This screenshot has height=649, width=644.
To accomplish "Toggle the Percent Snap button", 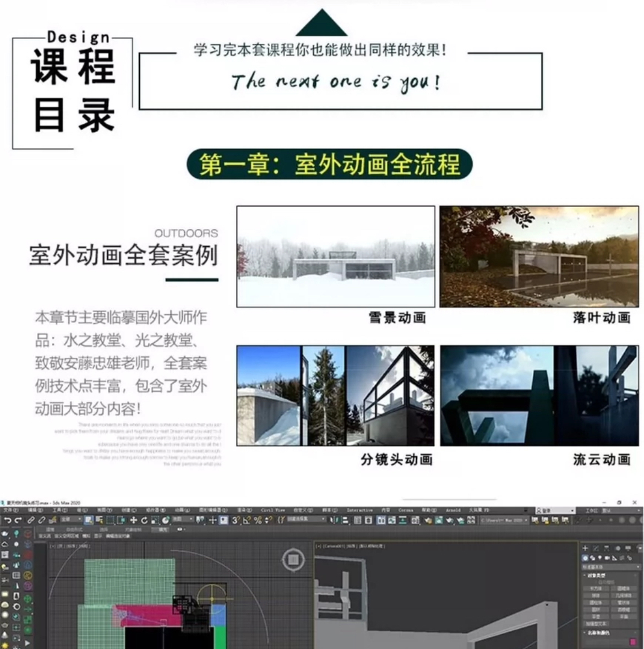I will pos(258,520).
